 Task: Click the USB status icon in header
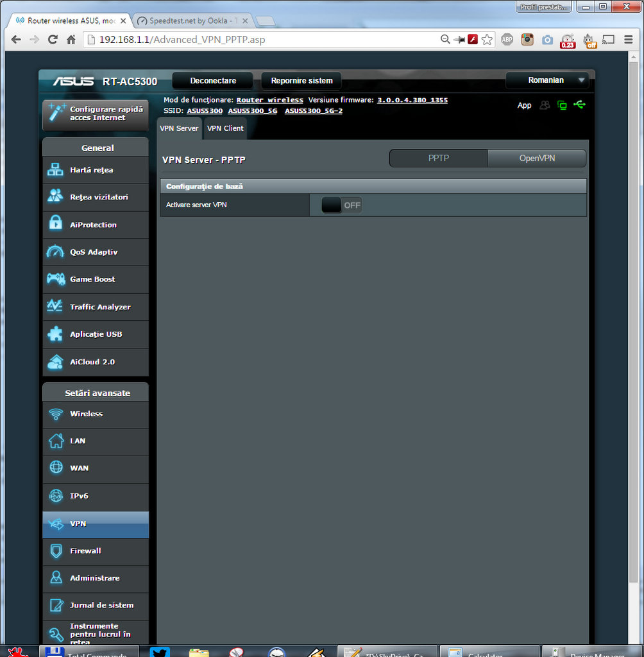click(580, 105)
